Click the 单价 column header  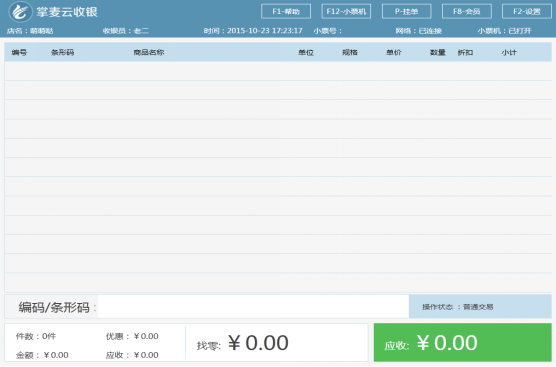point(394,52)
